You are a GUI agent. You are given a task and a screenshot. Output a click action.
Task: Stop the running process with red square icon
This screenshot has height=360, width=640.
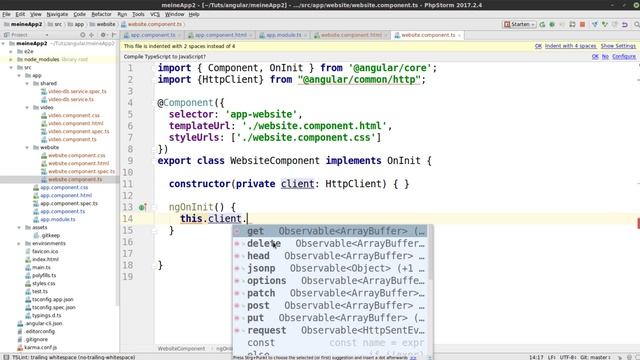tap(582, 24)
